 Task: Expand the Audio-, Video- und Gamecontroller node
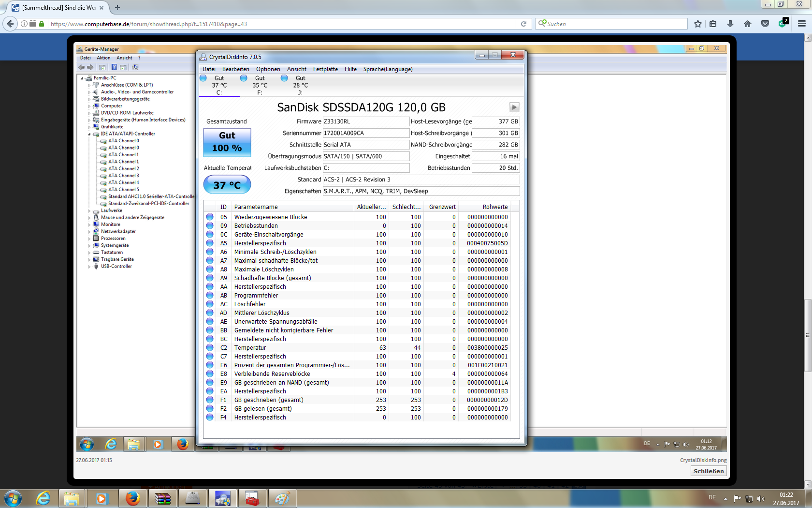click(89, 92)
